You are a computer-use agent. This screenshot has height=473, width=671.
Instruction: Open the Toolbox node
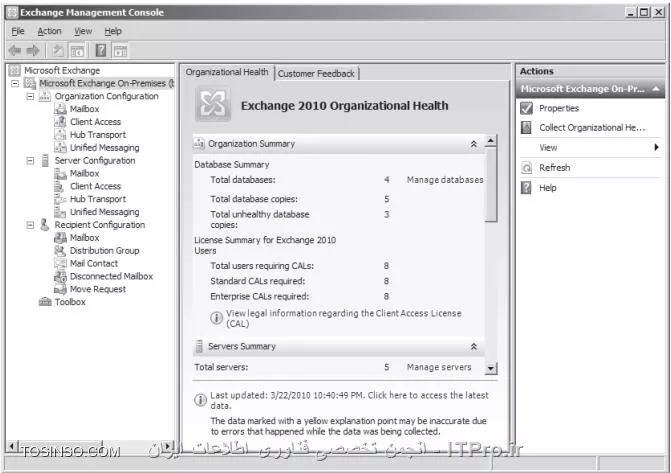pyautogui.click(x=70, y=301)
